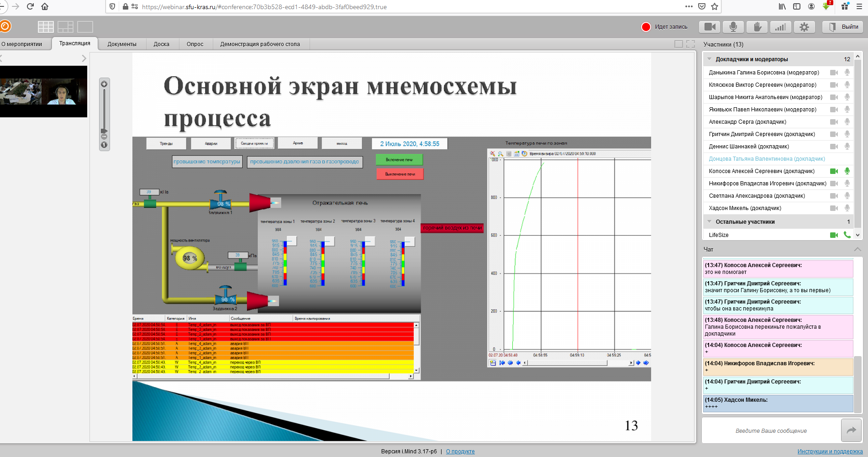Viewport: 868px width, 457px height.
Task: Switch to the Документы tab
Action: click(122, 44)
